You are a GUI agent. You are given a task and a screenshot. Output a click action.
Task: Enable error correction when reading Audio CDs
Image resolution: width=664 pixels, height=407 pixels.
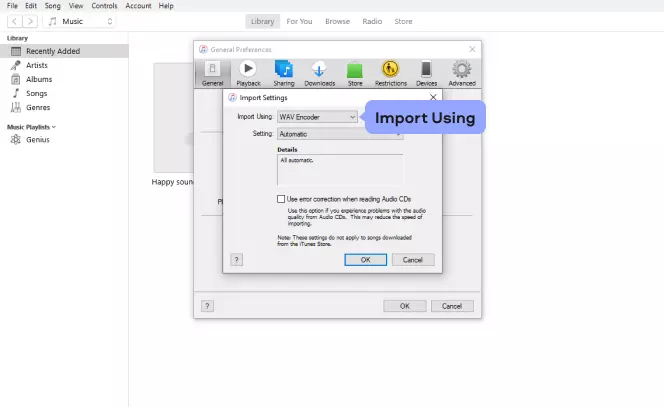pyautogui.click(x=281, y=199)
